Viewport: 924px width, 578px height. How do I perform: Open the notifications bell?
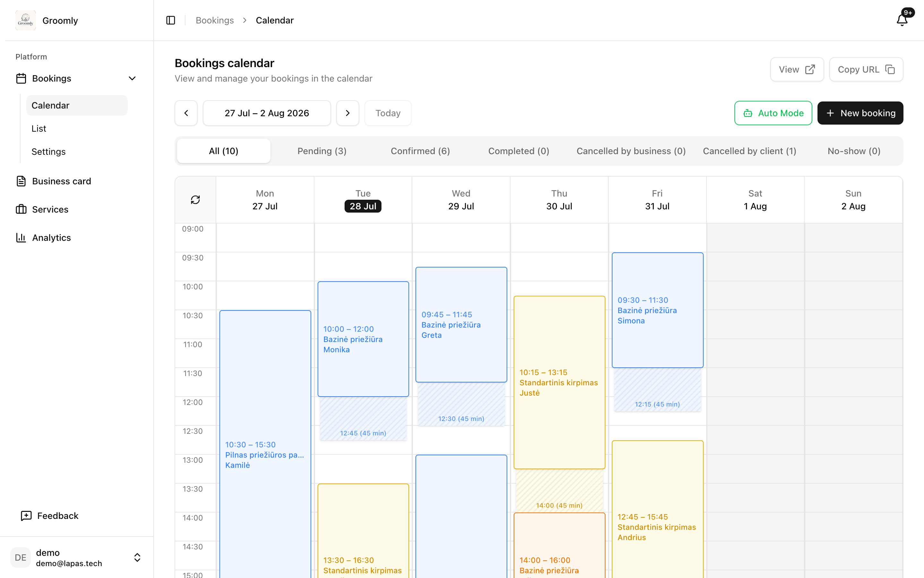[902, 20]
